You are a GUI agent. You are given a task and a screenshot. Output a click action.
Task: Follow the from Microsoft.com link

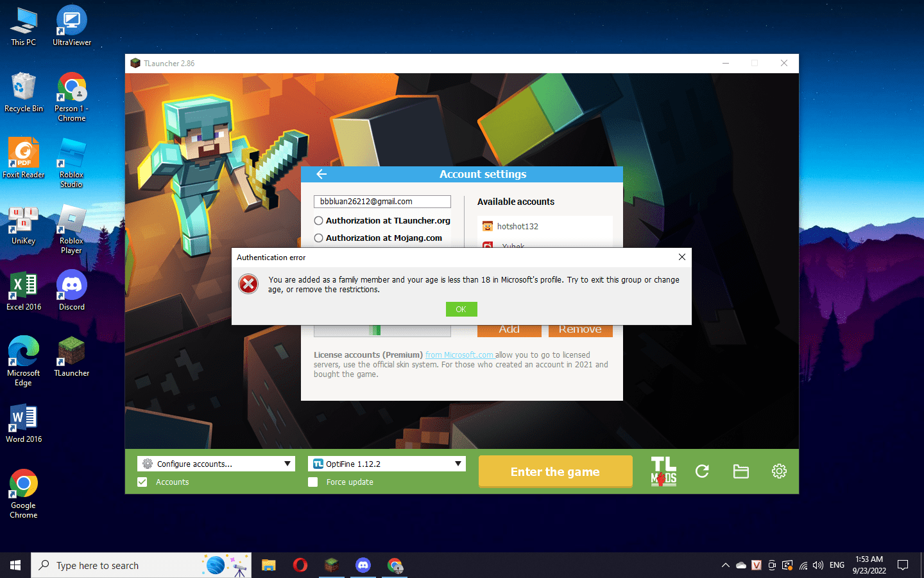(459, 355)
